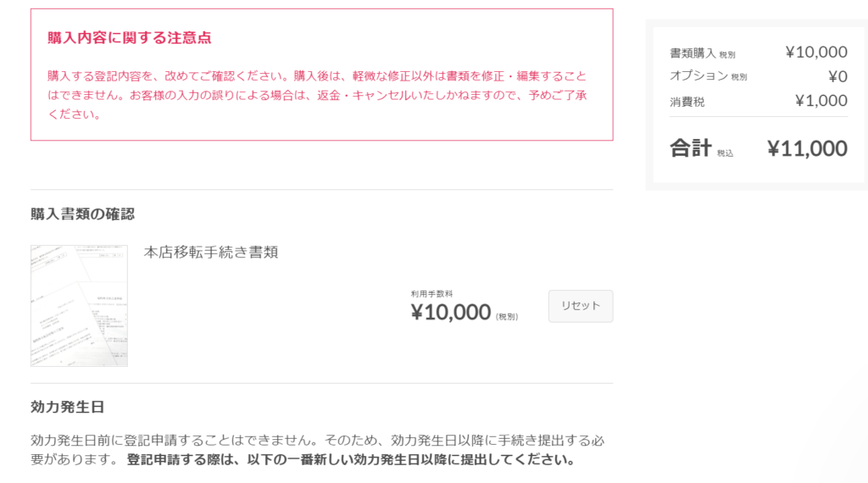Viewport: 868px width, 483px height.
Task: Click the ¥10,000 usage fee price
Action: 451,312
